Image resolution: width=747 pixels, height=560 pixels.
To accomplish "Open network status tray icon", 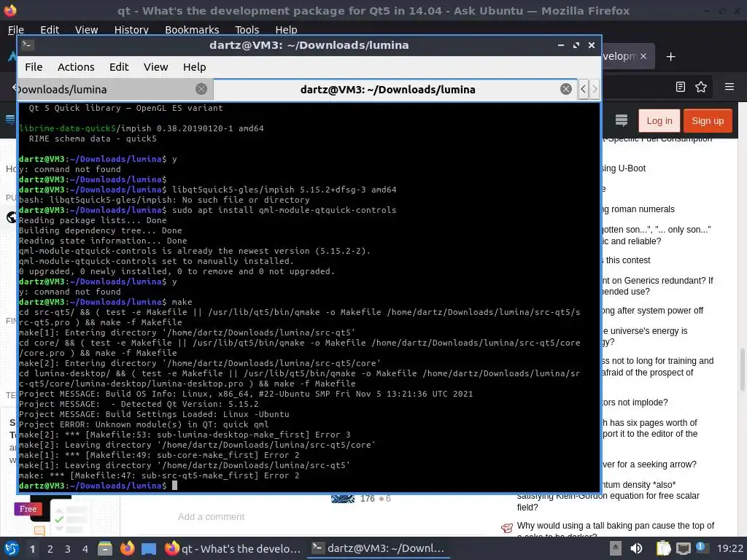I will [683, 548].
